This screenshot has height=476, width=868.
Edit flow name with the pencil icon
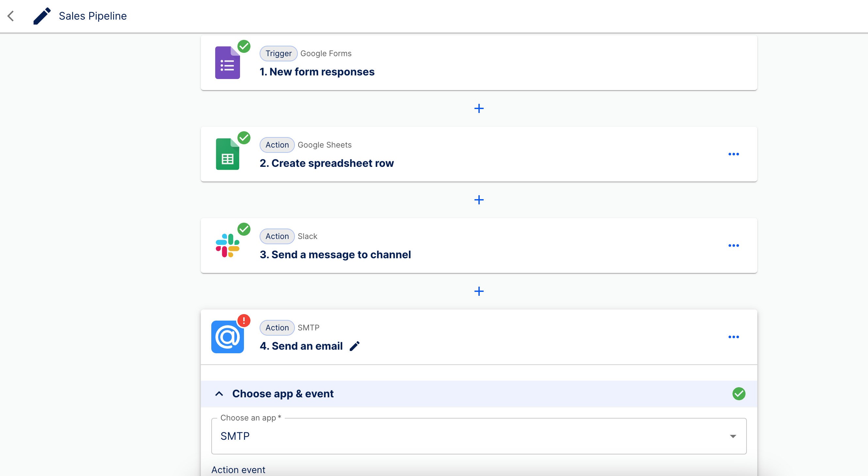(42, 16)
